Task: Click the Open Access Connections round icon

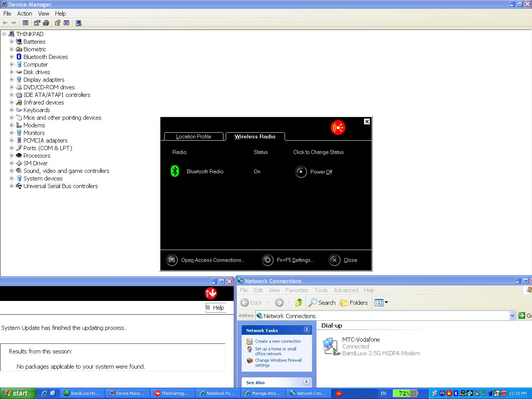Action: 172,260
